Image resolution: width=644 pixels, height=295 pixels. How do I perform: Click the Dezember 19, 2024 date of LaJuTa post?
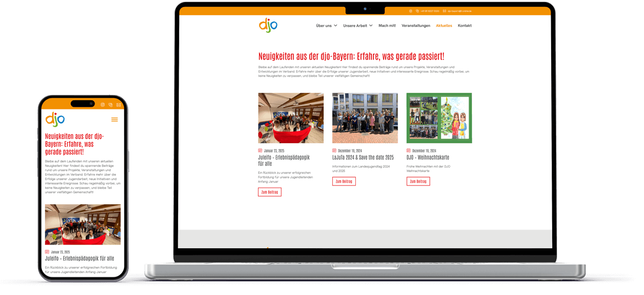coord(350,151)
